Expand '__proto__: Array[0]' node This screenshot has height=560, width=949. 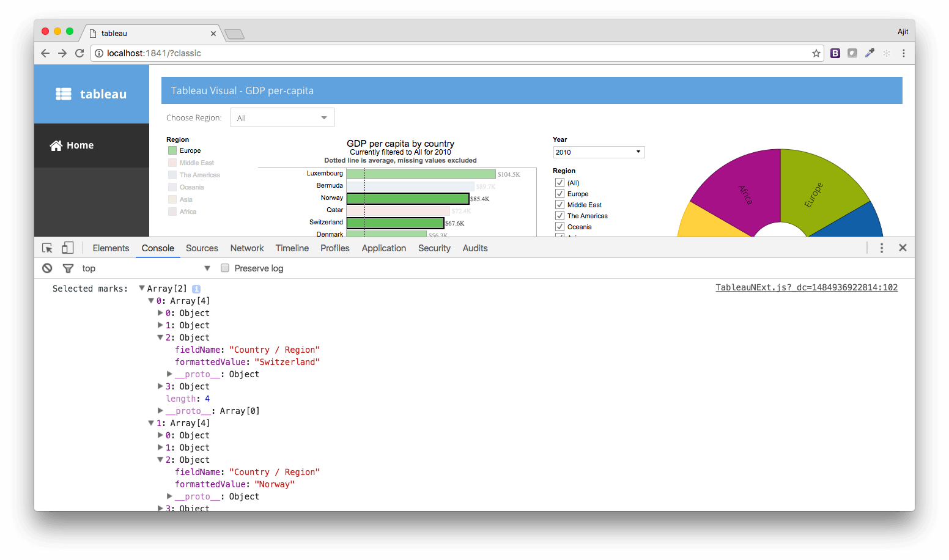click(x=160, y=411)
